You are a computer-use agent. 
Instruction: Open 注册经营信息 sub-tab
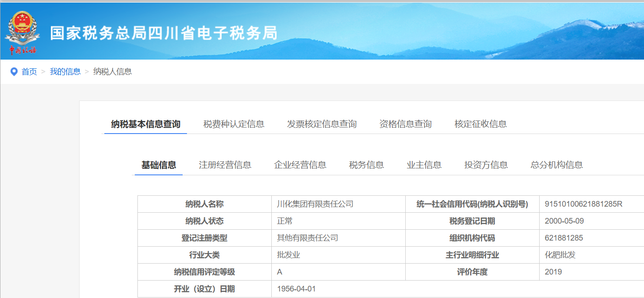[225, 165]
